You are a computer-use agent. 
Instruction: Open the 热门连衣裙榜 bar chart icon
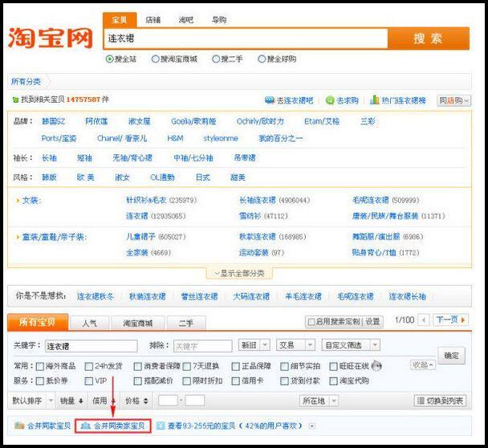(x=374, y=100)
